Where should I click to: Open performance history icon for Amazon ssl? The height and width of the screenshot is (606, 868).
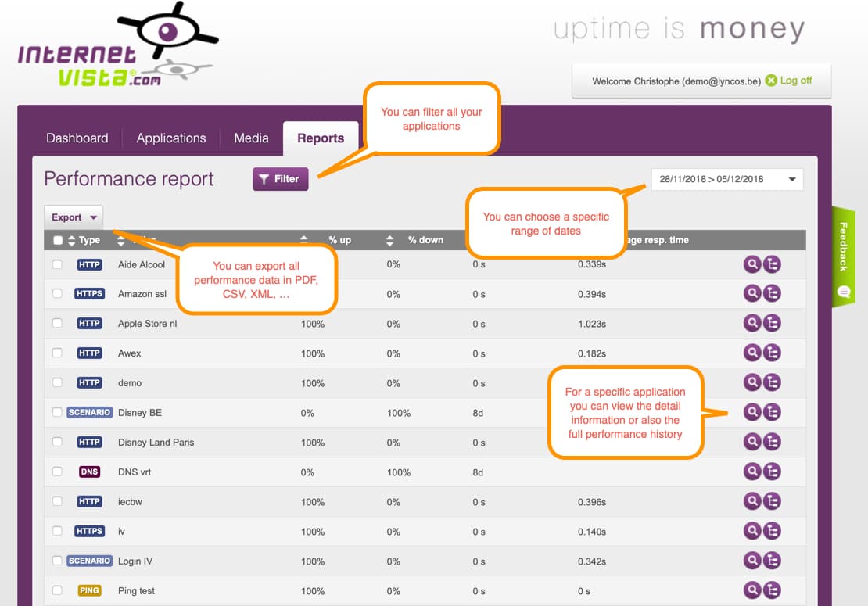772,294
